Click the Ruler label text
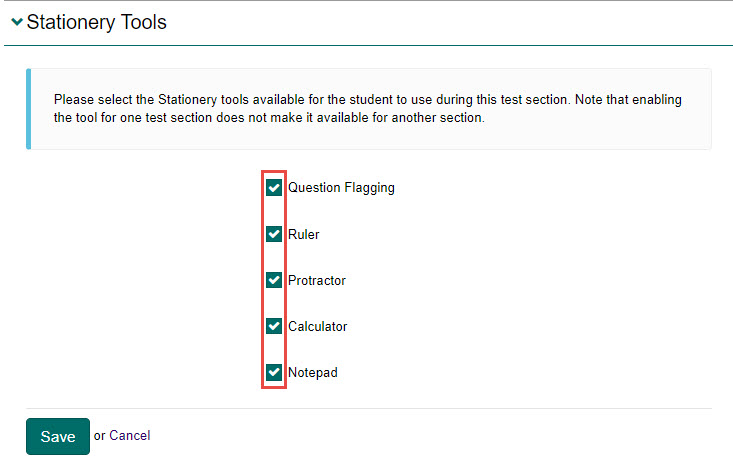 point(304,234)
